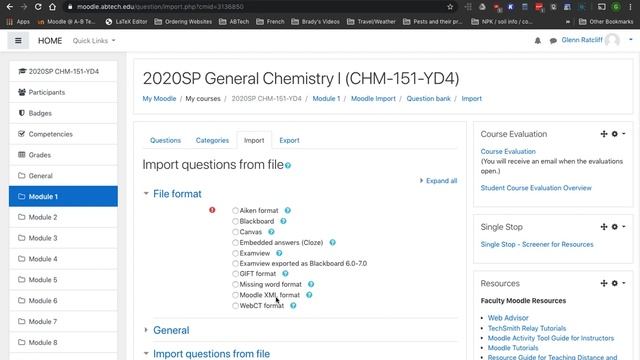Show help for GIFT format
The width and height of the screenshot is (640, 360).
tap(285, 273)
